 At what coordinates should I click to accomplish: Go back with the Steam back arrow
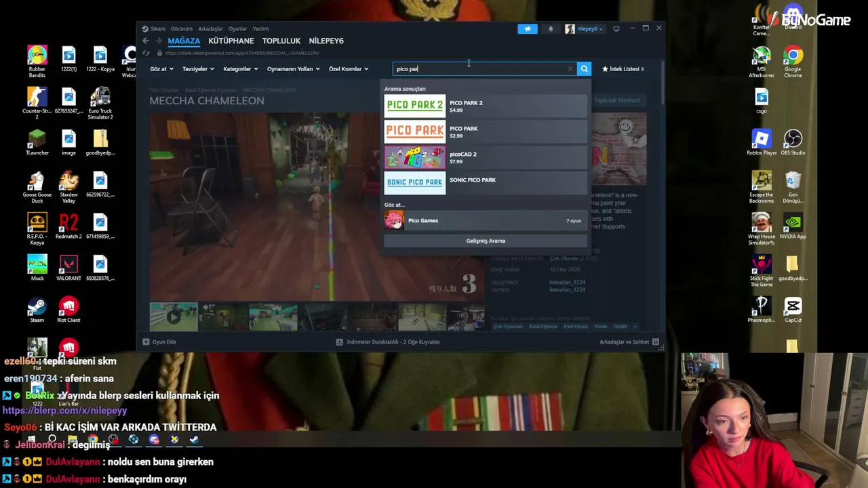[x=146, y=41]
